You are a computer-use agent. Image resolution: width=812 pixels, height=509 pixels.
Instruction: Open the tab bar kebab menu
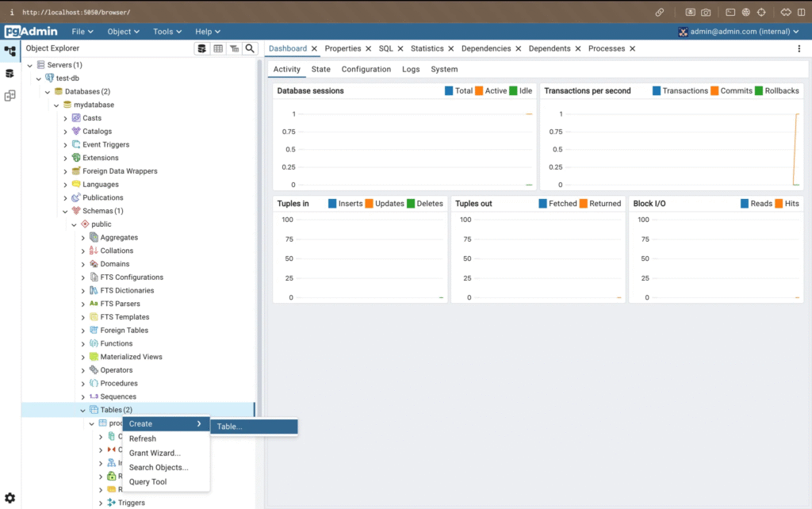click(799, 48)
